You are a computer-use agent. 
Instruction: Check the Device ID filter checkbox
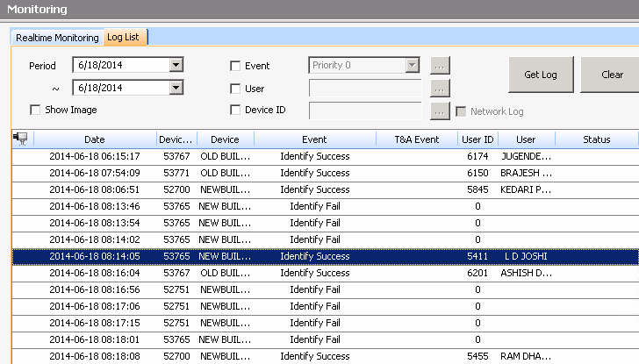(x=235, y=111)
